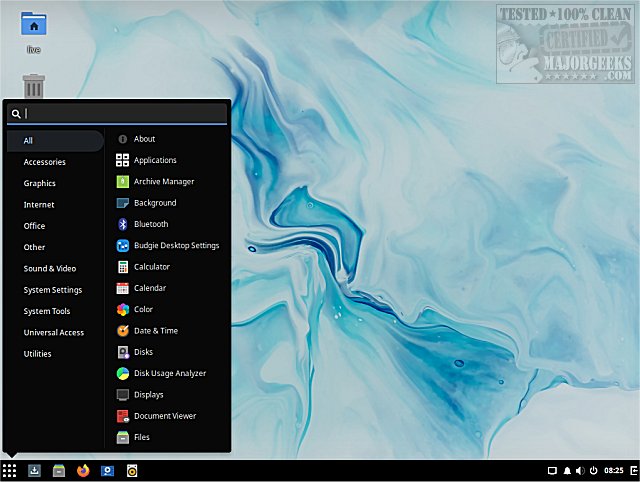Launch Calculator icon

pyautogui.click(x=122, y=267)
